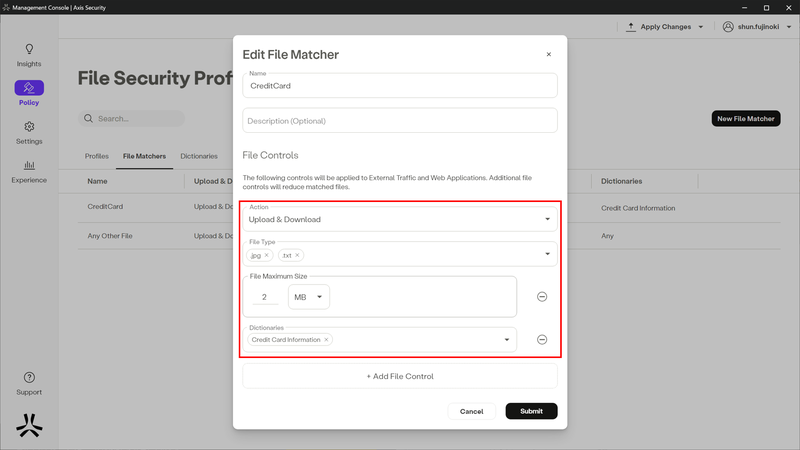Click the Description (Optional) field
Image resolution: width=800 pixels, height=450 pixels.
[400, 121]
